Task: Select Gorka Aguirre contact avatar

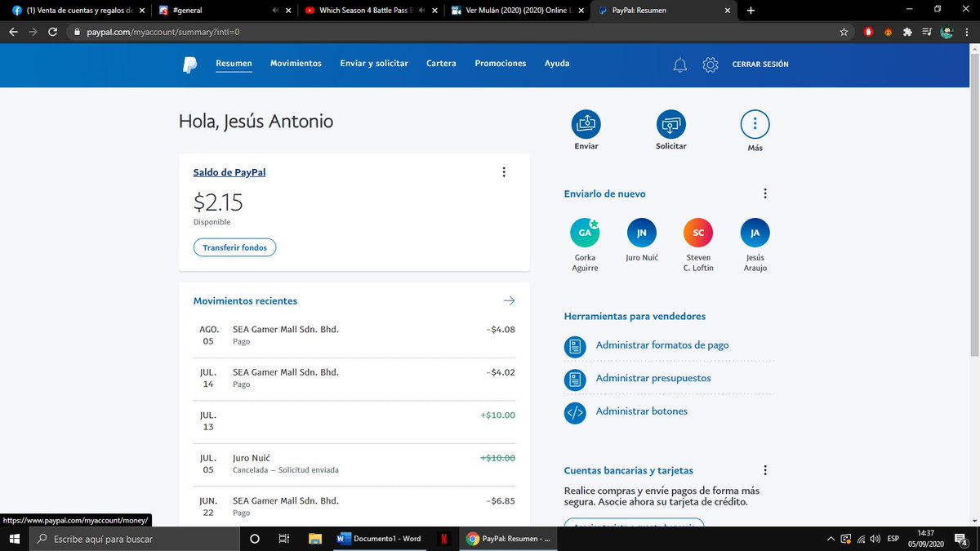Action: 585,233
